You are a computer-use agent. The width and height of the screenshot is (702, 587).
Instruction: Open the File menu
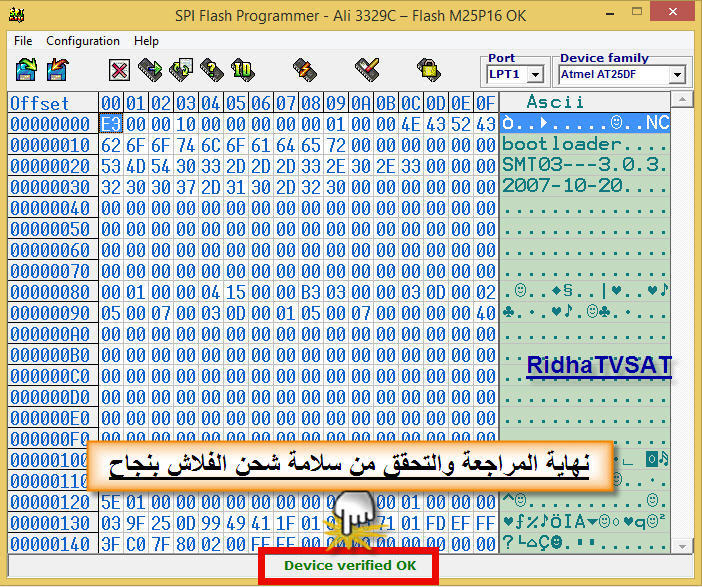pyautogui.click(x=23, y=41)
